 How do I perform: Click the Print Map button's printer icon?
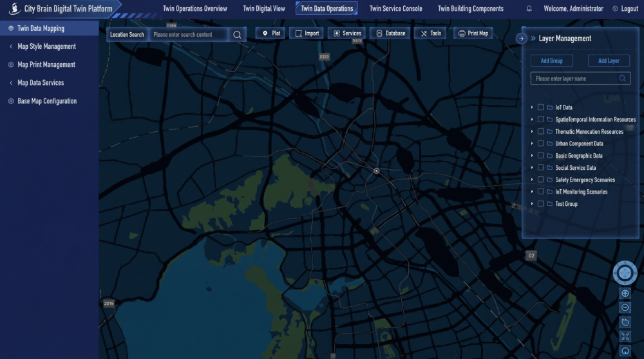(462, 33)
